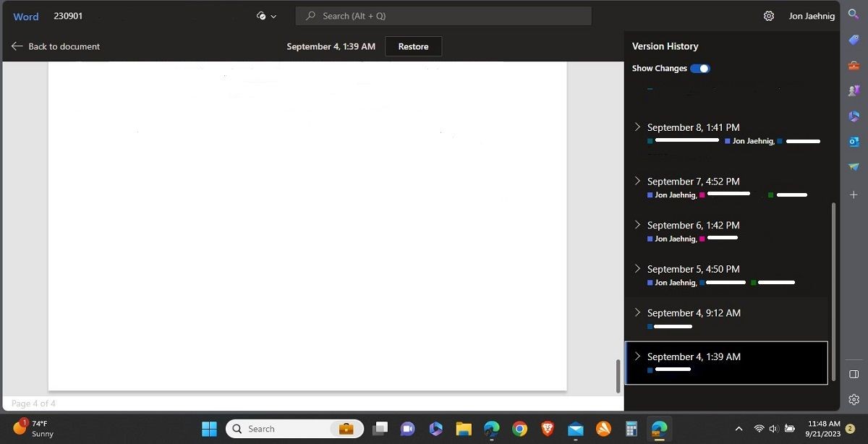Click the settings gear next to Jon Jaehnig
The image size is (868, 444).
(x=769, y=16)
